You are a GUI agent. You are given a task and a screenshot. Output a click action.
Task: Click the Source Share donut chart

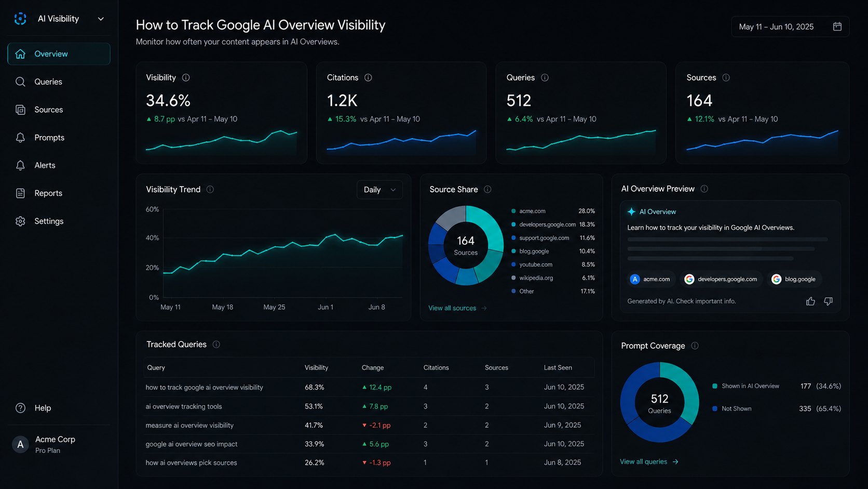click(x=466, y=245)
